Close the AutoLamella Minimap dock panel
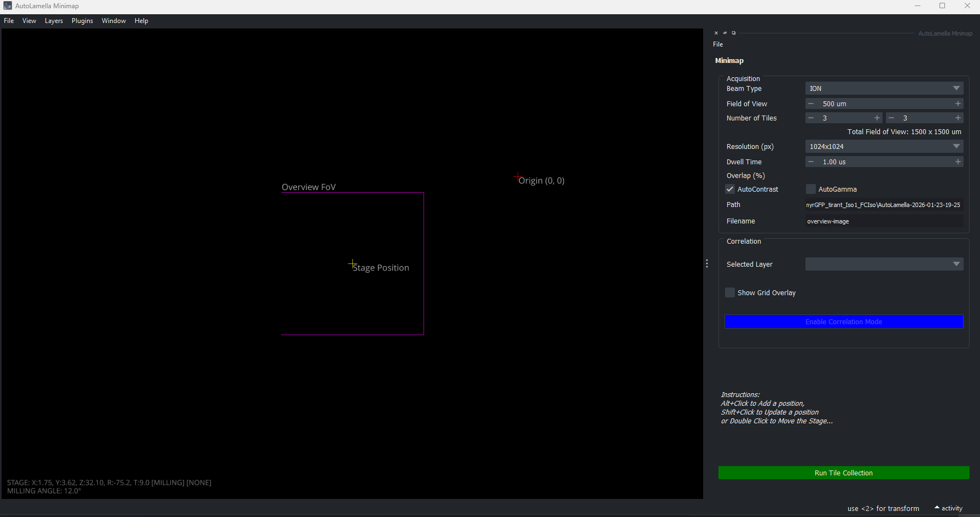The height and width of the screenshot is (517, 980). (x=716, y=33)
